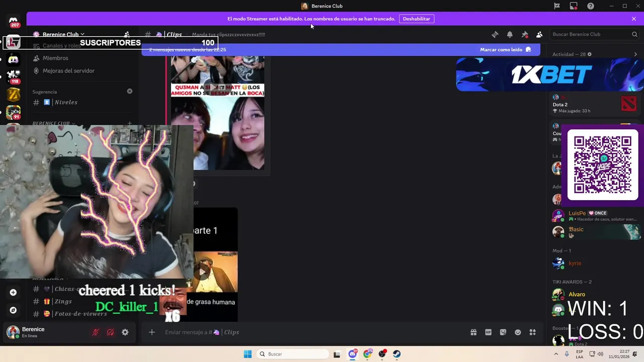Open Basic member profile
The width and height of the screenshot is (644, 362).
(x=595, y=232)
